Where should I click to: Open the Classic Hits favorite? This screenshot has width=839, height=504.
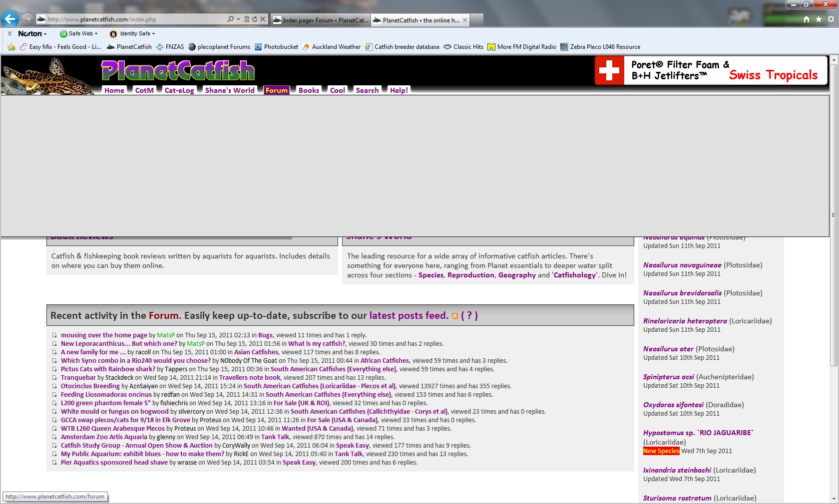463,47
